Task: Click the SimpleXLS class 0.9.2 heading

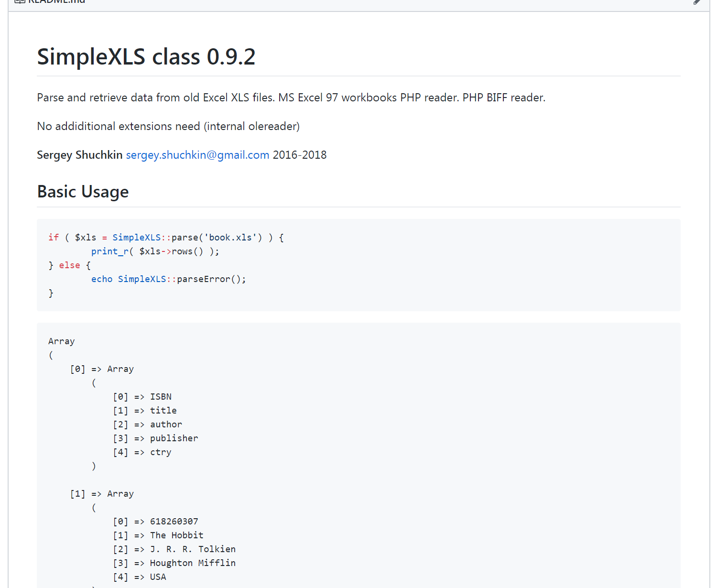Action: [x=146, y=57]
